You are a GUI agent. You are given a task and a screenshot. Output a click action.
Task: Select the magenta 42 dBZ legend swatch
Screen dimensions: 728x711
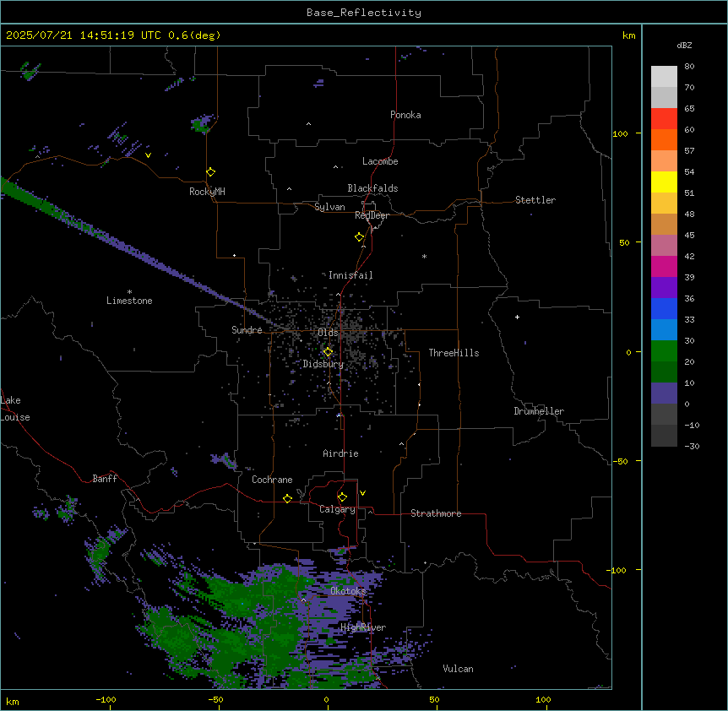664,266
